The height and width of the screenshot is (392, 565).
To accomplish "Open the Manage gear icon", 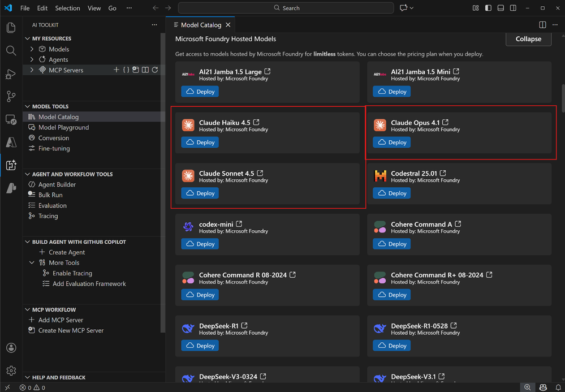I will click(11, 371).
